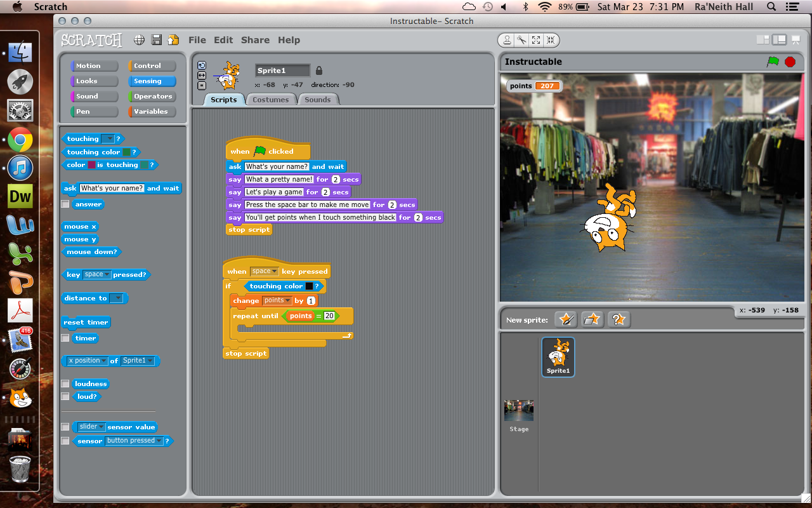Select the grow sprite tool
The width and height of the screenshot is (812, 508).
click(x=536, y=40)
